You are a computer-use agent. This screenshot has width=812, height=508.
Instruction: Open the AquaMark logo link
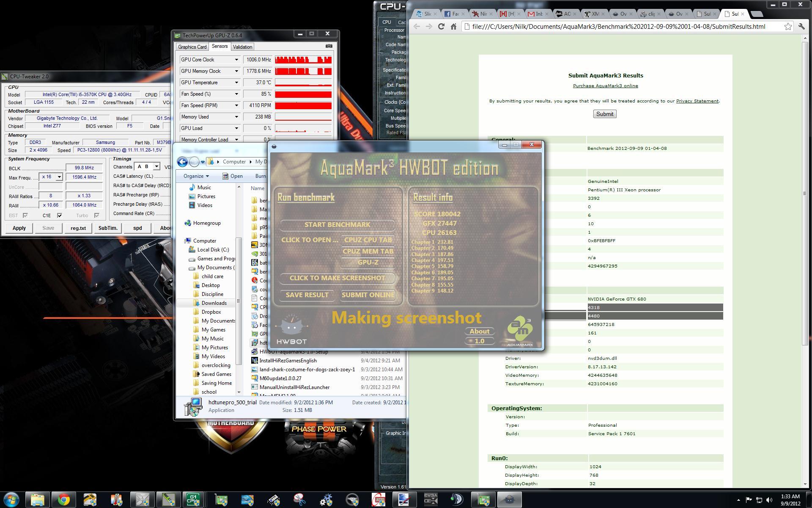pos(520,331)
